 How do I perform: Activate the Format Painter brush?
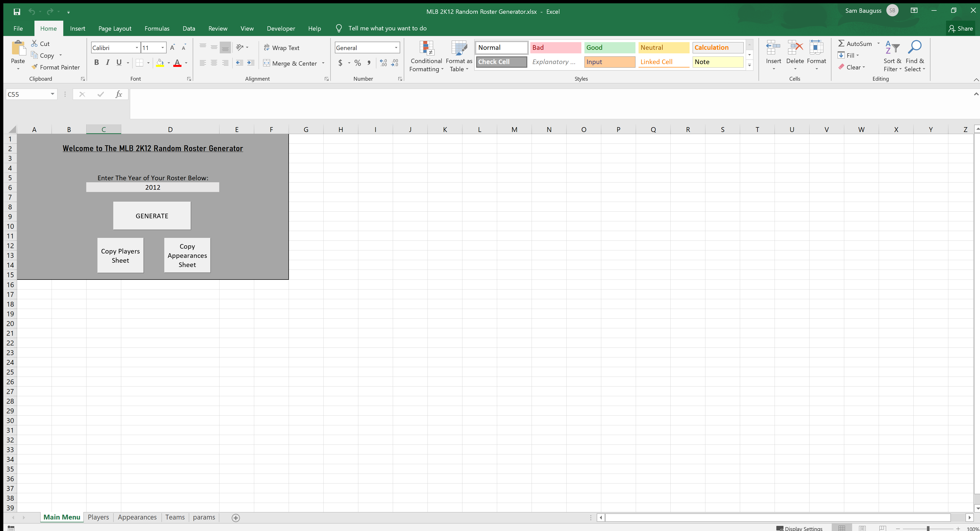56,67
